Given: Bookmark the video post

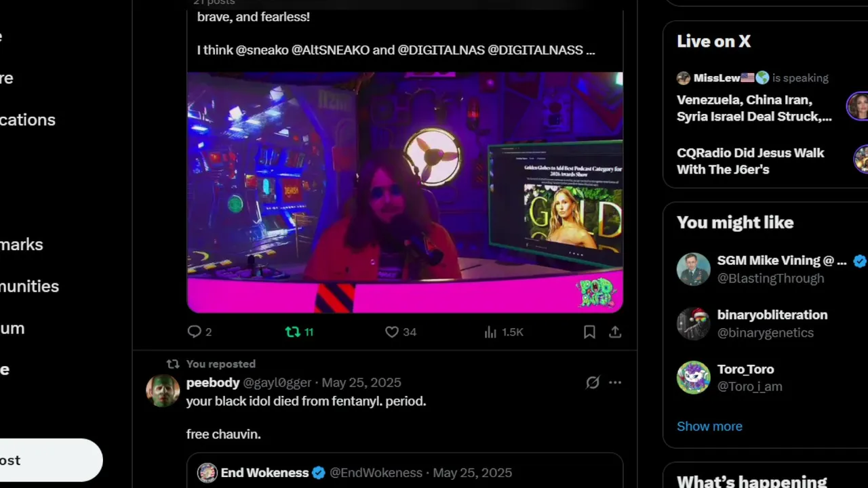Looking at the screenshot, I should 589,332.
